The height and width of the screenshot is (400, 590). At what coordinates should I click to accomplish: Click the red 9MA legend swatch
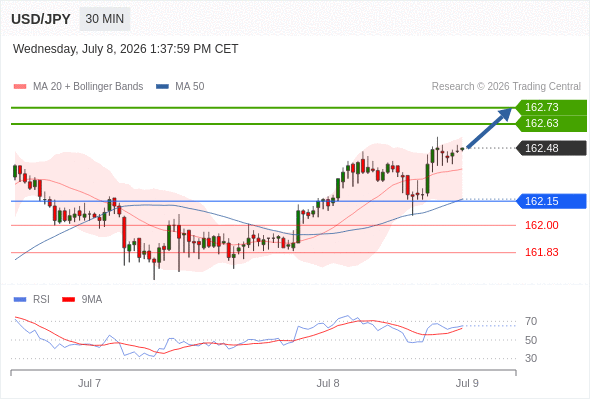click(68, 300)
